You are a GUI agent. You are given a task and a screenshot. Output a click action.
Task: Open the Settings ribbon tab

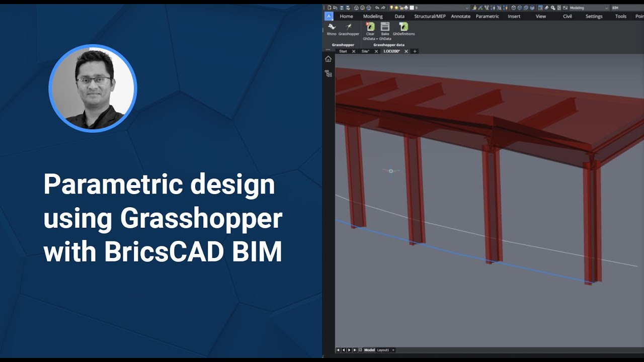[594, 16]
